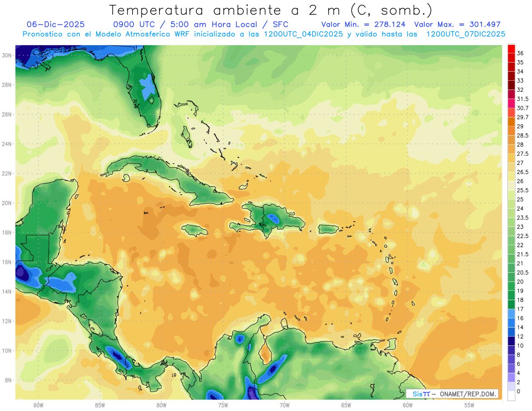Select the date text "06-Dic-2025"
This screenshot has width=532, height=411.
(x=55, y=24)
